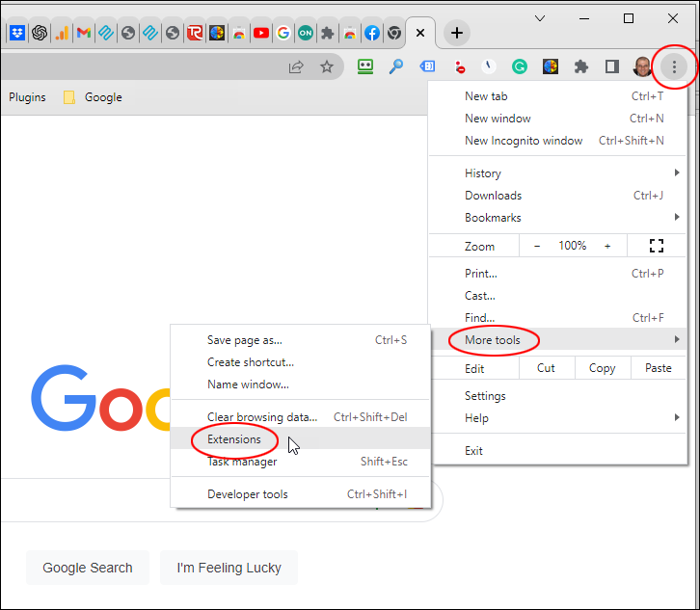Switch to the teal ON tab
The width and height of the screenshot is (700, 610).
pos(306,33)
